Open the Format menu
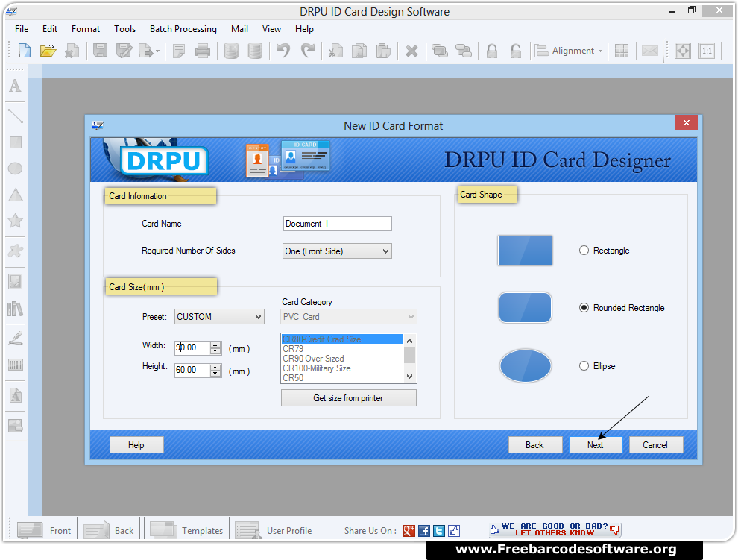 [86, 29]
